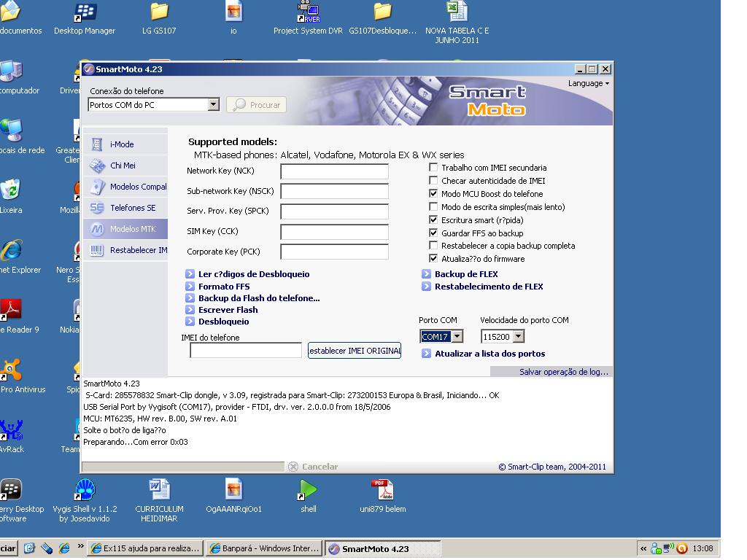Click arrow icon beside Escrever Flash
The image size is (747, 560).
(x=190, y=310)
